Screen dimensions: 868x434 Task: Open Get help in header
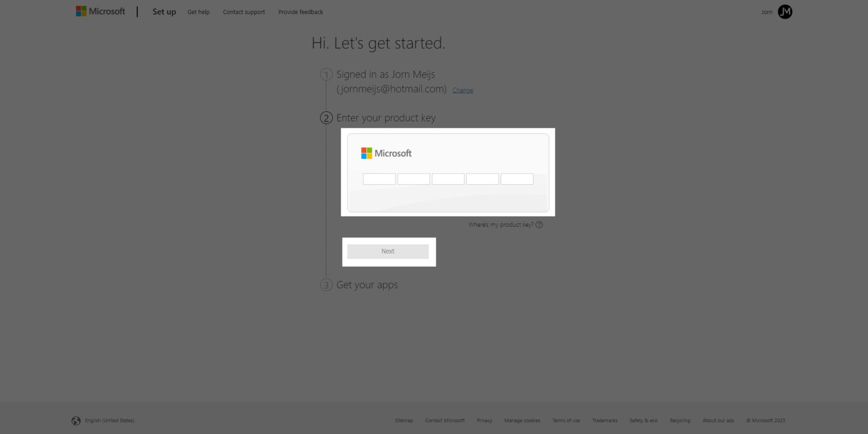click(x=198, y=12)
